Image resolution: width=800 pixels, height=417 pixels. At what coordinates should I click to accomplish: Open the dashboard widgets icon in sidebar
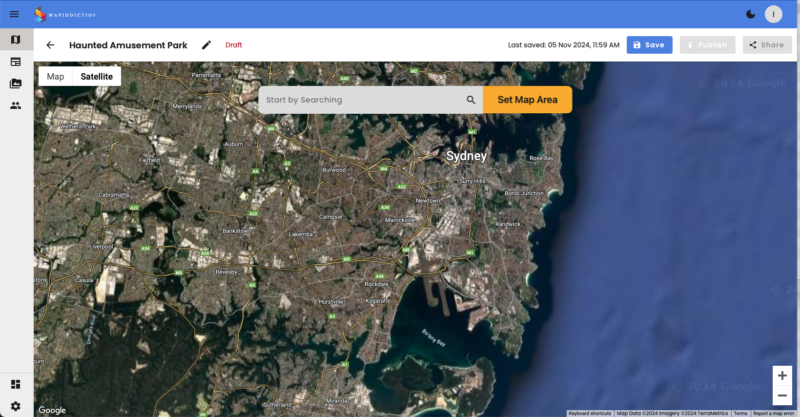(x=15, y=384)
